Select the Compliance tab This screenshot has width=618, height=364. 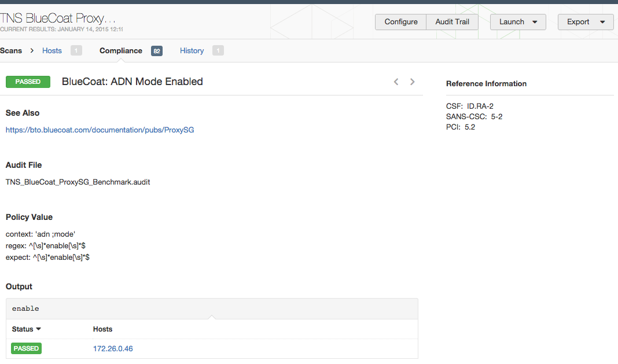click(120, 50)
